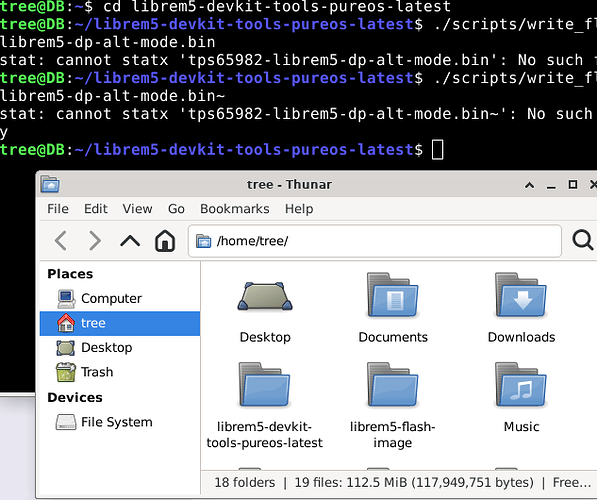The width and height of the screenshot is (597, 500).
Task: Maximize the Thunar window
Action: pos(573,185)
